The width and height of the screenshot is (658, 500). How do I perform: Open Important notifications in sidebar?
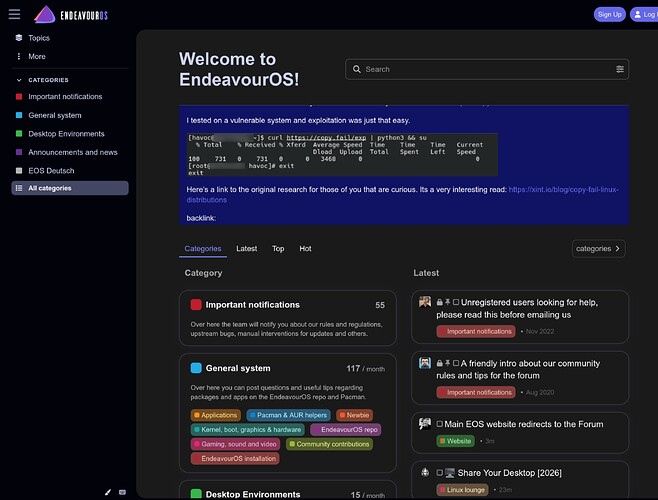65,97
